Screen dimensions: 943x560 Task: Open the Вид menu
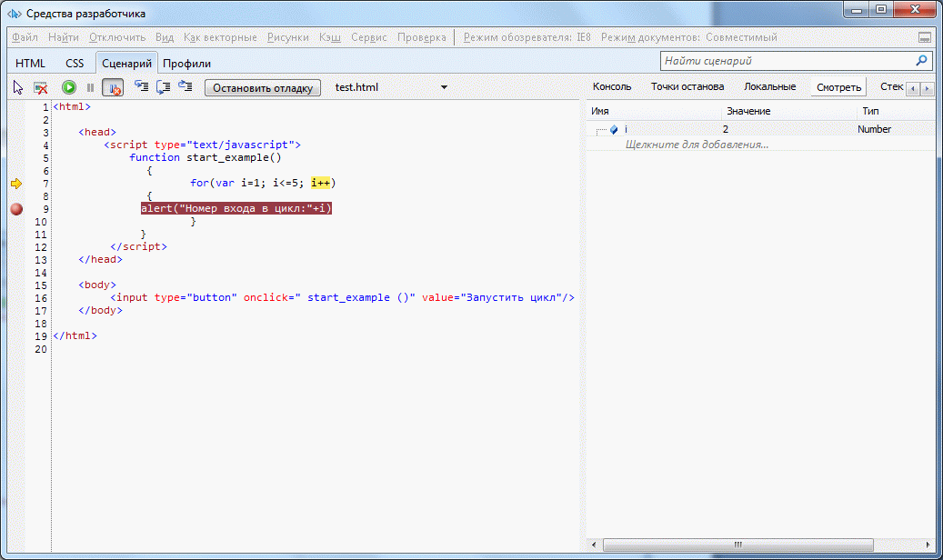pos(165,37)
